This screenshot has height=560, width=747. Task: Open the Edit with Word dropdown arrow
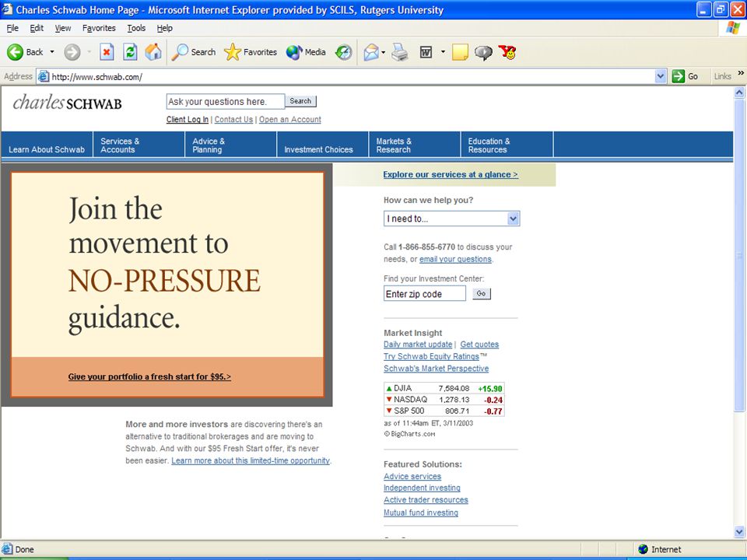coord(443,52)
